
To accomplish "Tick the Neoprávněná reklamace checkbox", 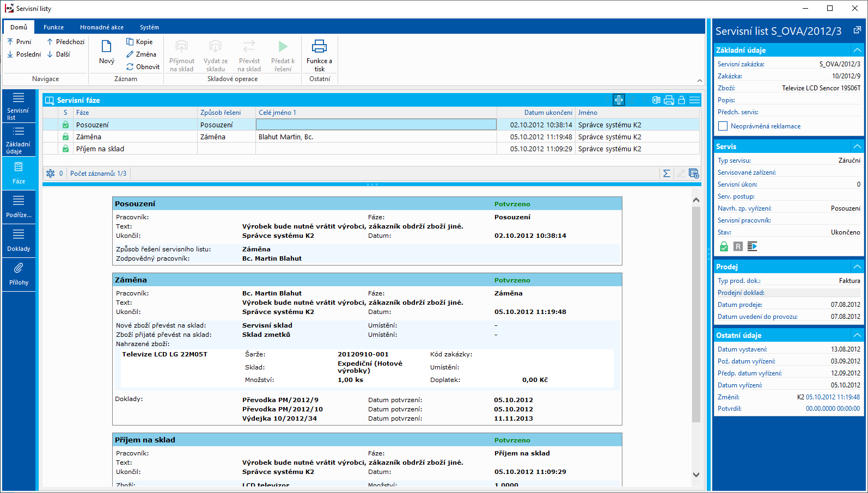I will coord(723,126).
